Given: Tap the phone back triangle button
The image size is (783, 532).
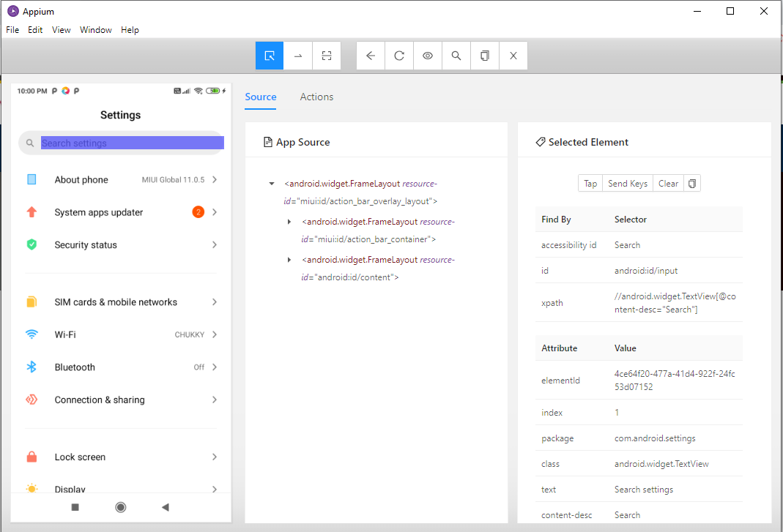Looking at the screenshot, I should coord(166,508).
